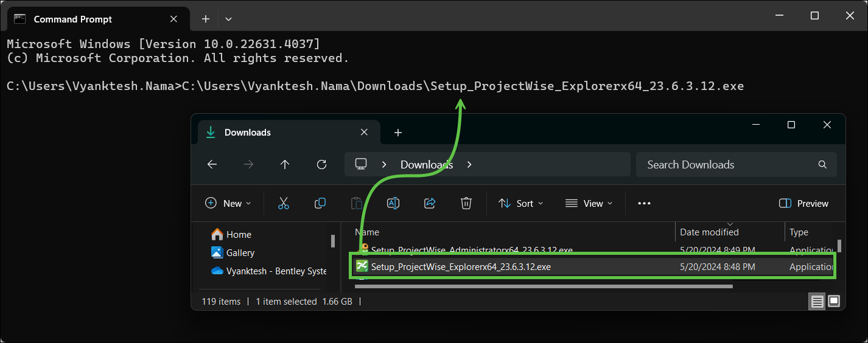Open the See more ellipsis menu

click(645, 203)
